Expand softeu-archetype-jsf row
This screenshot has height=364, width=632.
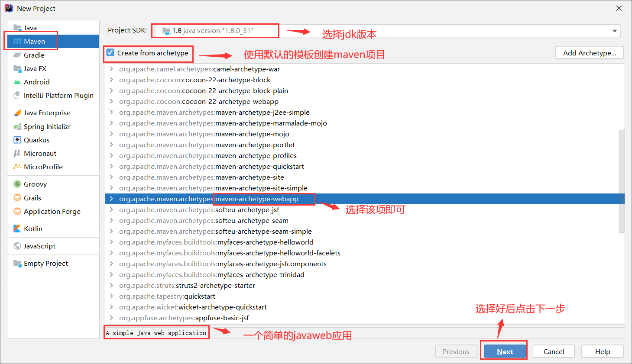click(x=111, y=209)
